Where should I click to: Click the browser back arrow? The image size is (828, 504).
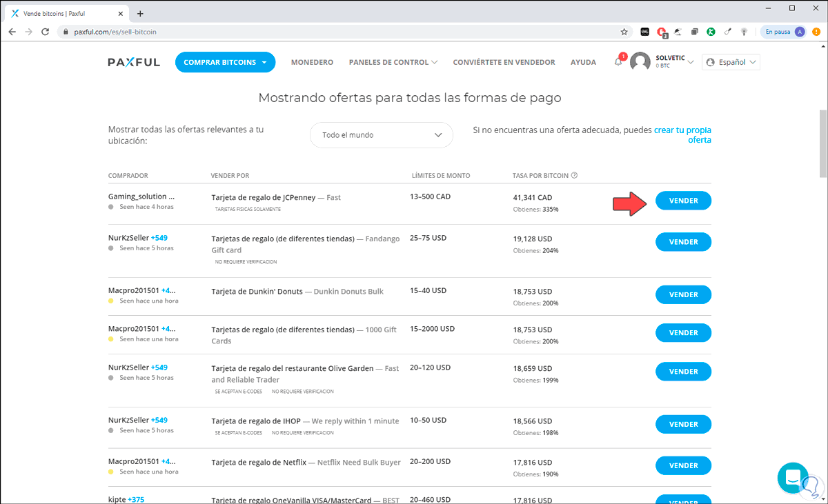(x=12, y=32)
